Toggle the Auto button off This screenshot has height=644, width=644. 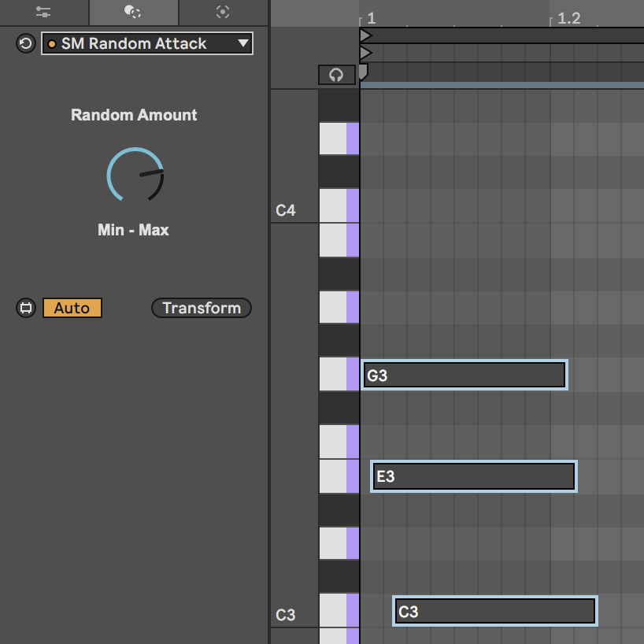coord(72,308)
